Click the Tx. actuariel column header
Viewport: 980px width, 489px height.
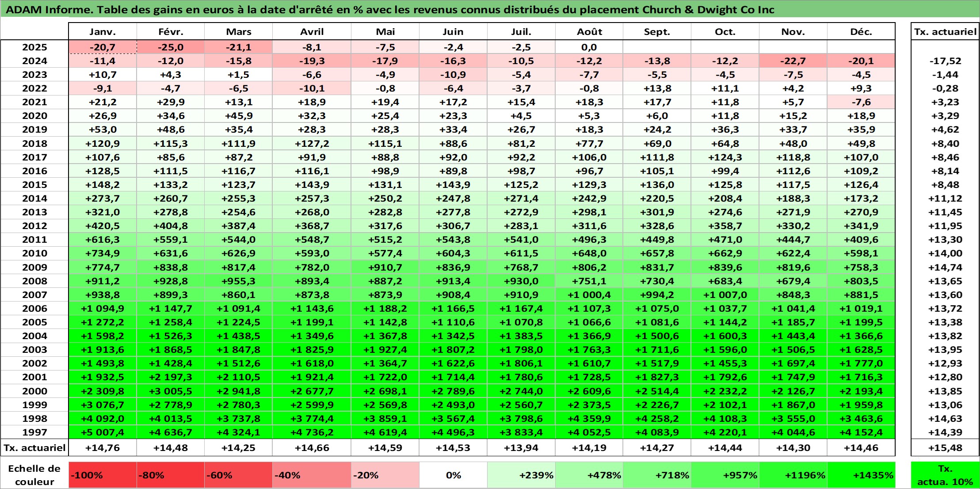945,31
